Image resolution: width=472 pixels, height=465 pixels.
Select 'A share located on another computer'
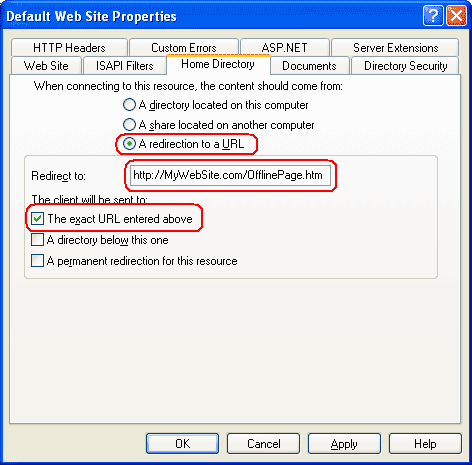(129, 125)
